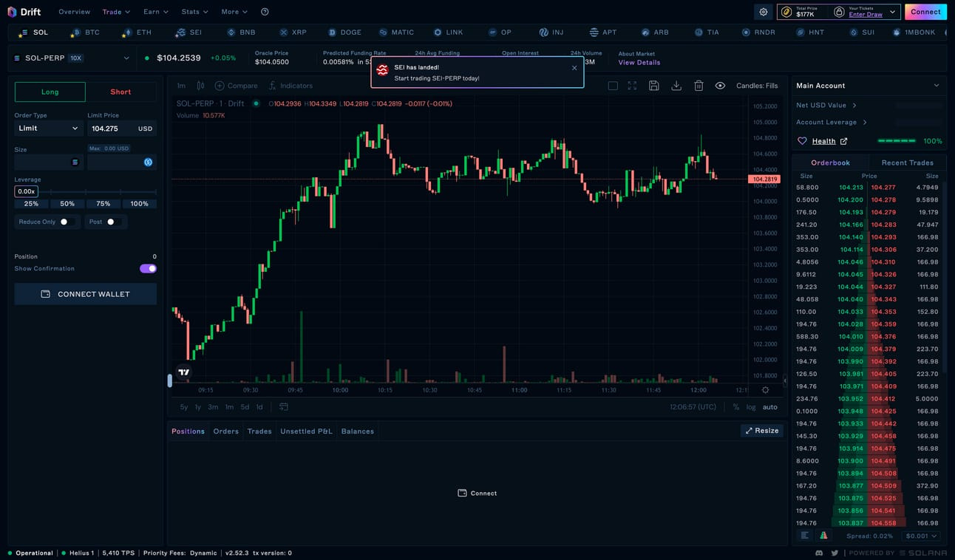Screen dimensions: 955x560
Task: Open orderbook grouping $0.001 dropdown
Action: click(920, 536)
